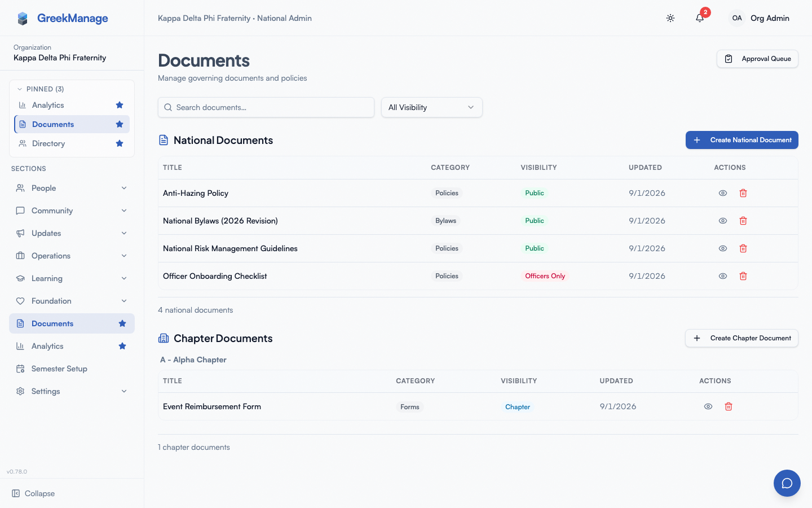Expand the People section chevron
Screen dimensions: 812x508
tap(124, 188)
